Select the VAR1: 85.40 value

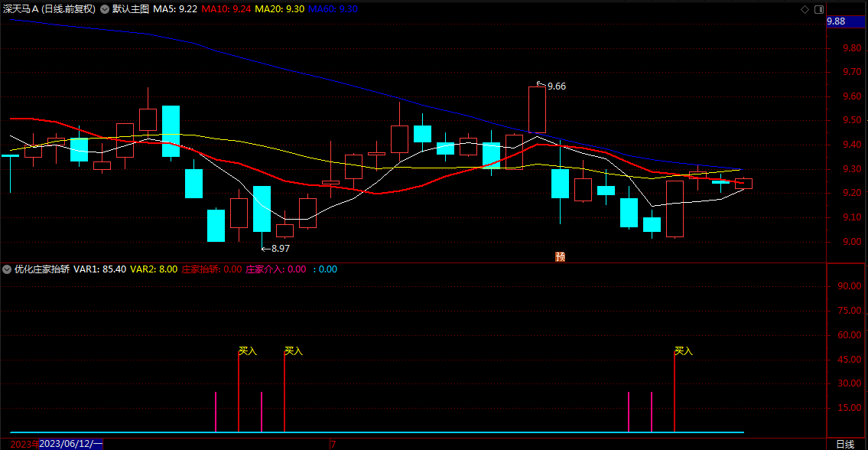click(x=99, y=269)
